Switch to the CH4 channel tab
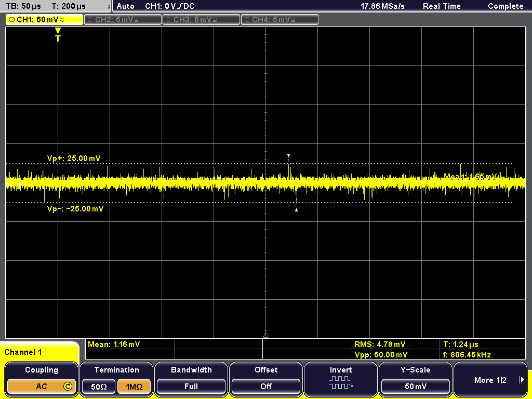532x399 pixels. [x=279, y=19]
